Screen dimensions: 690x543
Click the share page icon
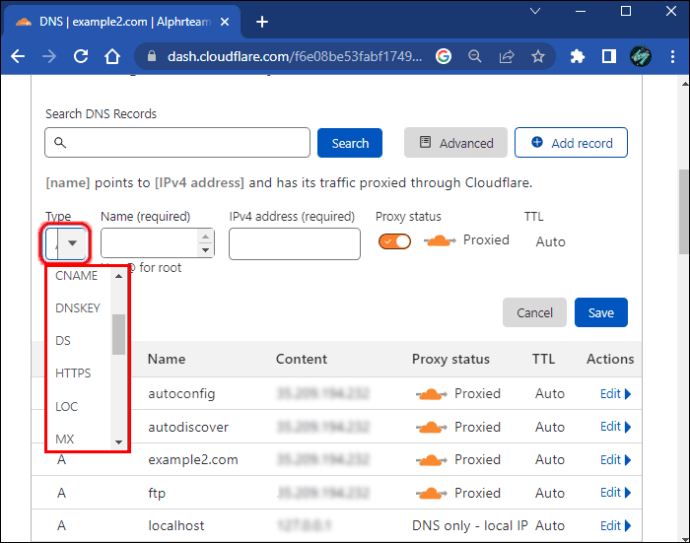(506, 56)
